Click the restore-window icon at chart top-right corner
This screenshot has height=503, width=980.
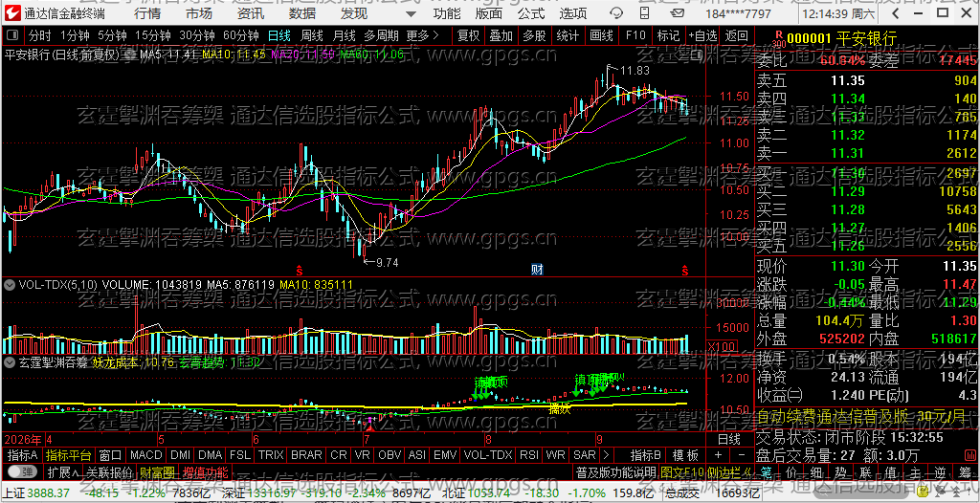(698, 55)
